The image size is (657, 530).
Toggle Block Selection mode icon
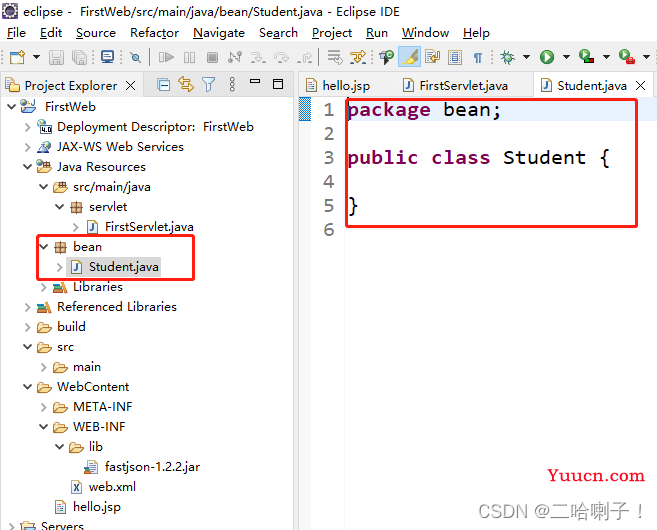[x=455, y=57]
